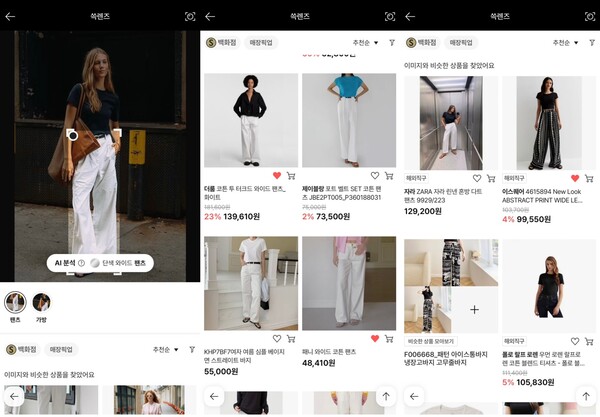Switch to the 매장픽업 tab on the middle screen
This screenshot has height=417, width=600.
click(x=261, y=43)
